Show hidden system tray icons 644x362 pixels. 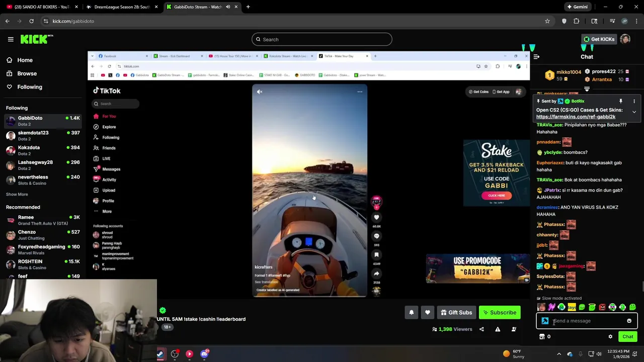558,354
